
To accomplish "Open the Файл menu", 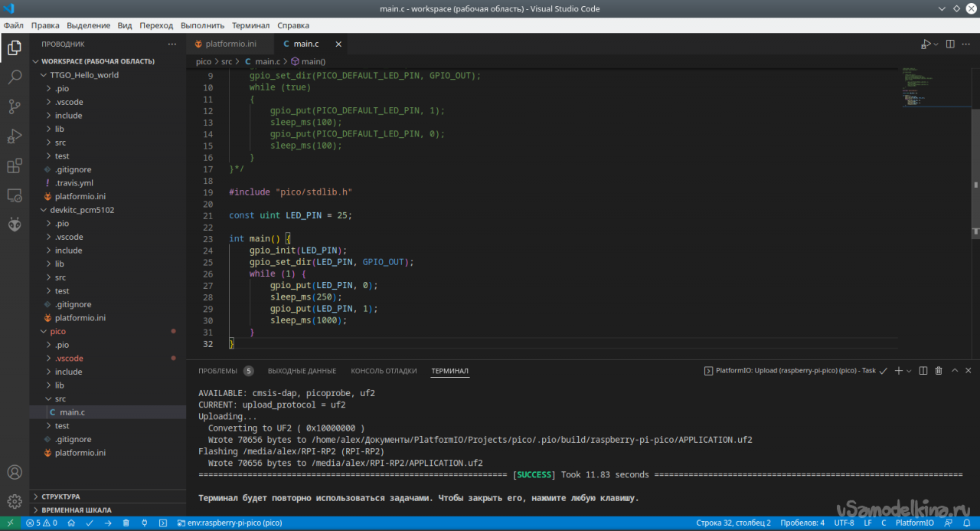I will click(13, 25).
